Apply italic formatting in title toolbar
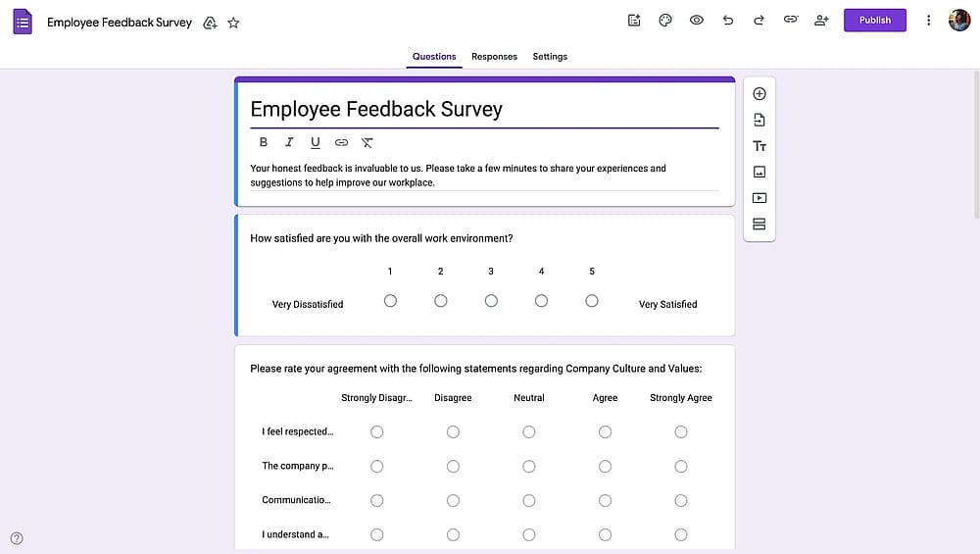 (x=289, y=142)
